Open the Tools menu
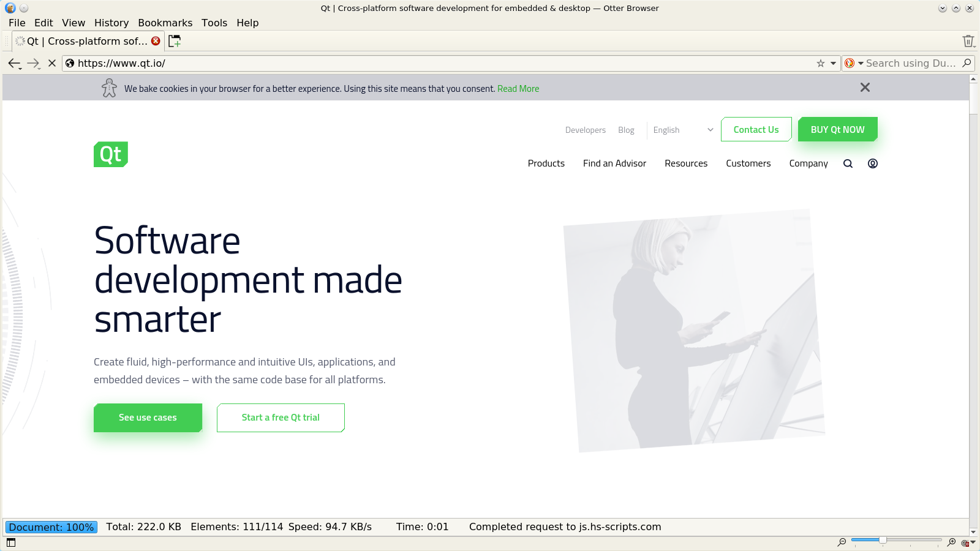Viewport: 980px width, 551px height. point(214,23)
